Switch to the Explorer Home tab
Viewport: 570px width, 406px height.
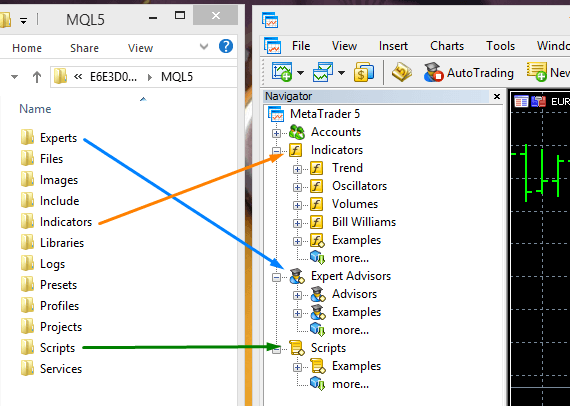click(27, 48)
